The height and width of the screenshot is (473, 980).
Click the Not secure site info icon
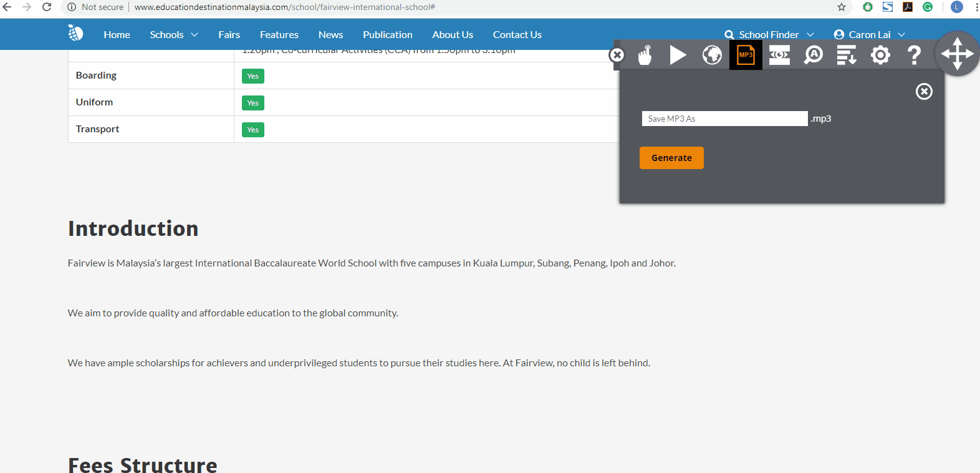(x=72, y=7)
